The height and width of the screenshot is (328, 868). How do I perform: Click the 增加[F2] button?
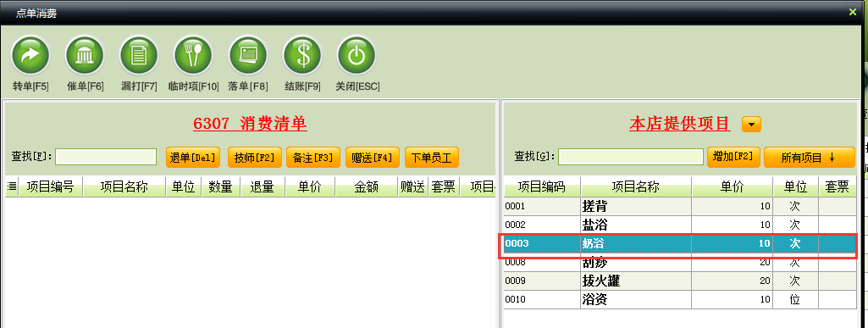pos(733,157)
